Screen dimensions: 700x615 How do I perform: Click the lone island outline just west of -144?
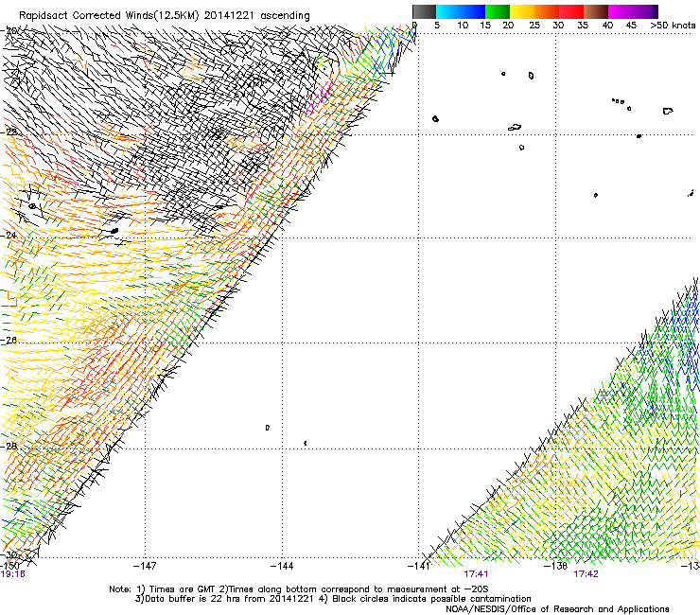click(x=268, y=428)
